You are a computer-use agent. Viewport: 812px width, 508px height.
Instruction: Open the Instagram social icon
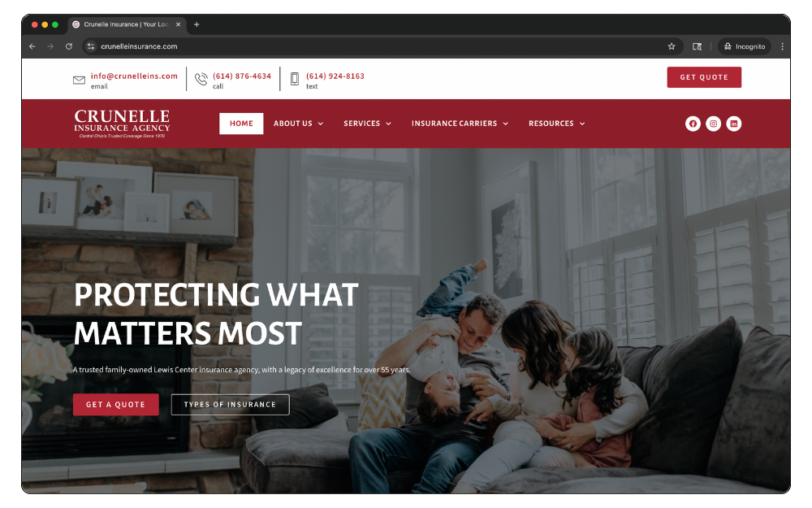(x=713, y=124)
